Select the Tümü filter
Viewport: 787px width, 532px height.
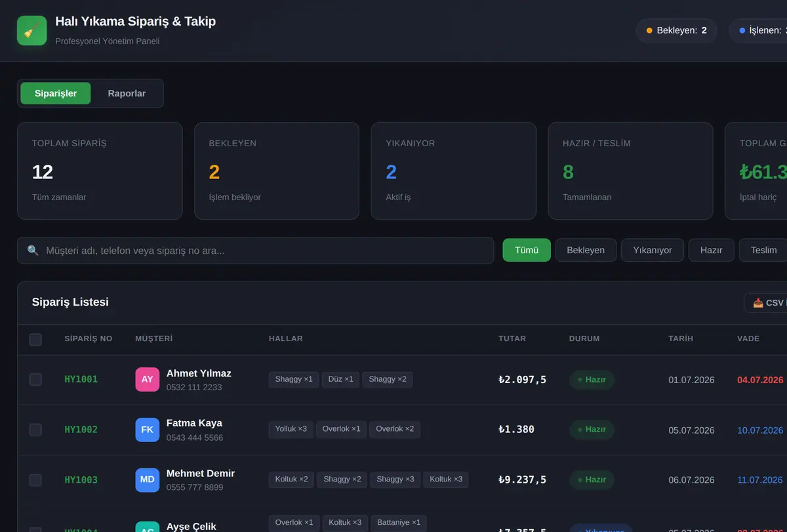click(527, 250)
